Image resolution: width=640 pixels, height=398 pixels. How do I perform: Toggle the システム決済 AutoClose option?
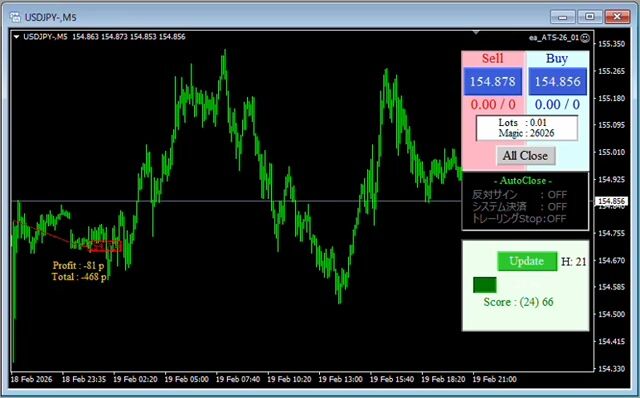click(519, 207)
